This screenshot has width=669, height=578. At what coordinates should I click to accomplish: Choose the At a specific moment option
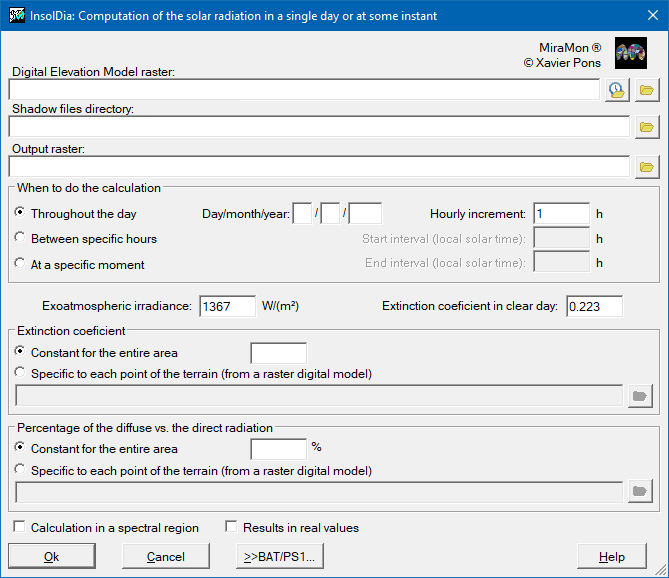coord(20,264)
